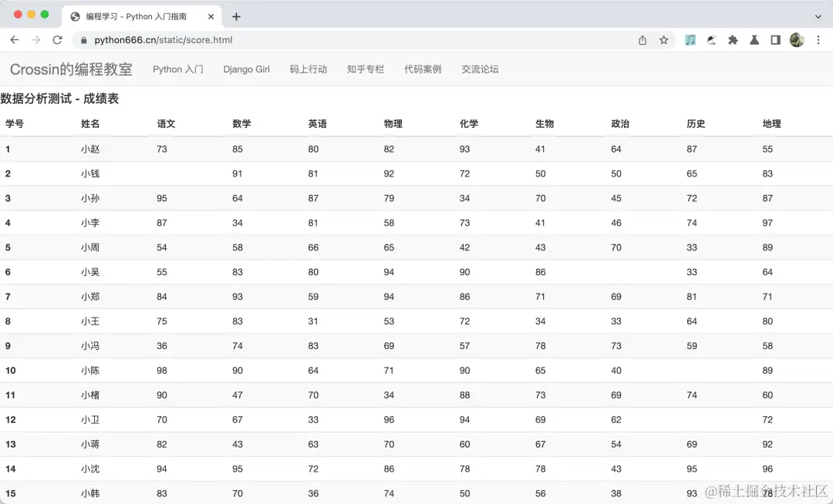Open a new browser tab
This screenshot has width=833, height=504.
(x=237, y=16)
